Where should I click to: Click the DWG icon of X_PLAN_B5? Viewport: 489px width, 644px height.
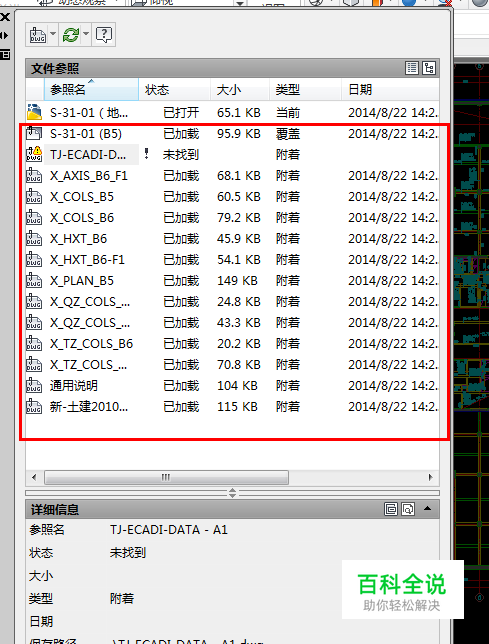34,281
